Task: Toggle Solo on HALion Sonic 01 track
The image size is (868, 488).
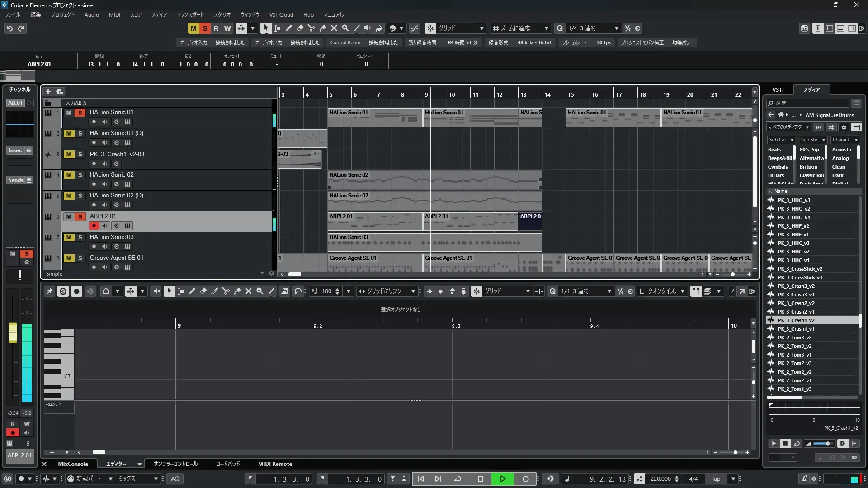Action: tap(80, 113)
